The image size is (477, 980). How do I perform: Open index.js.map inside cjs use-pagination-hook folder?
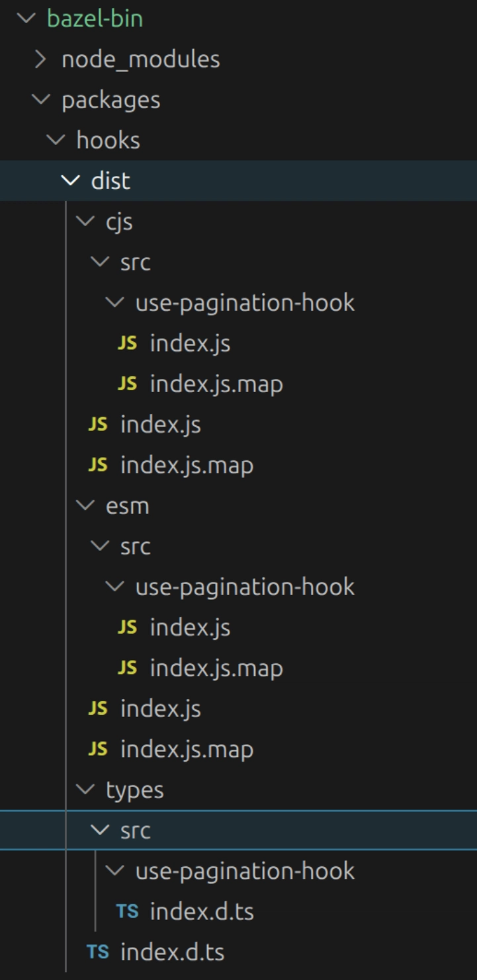[x=216, y=384]
